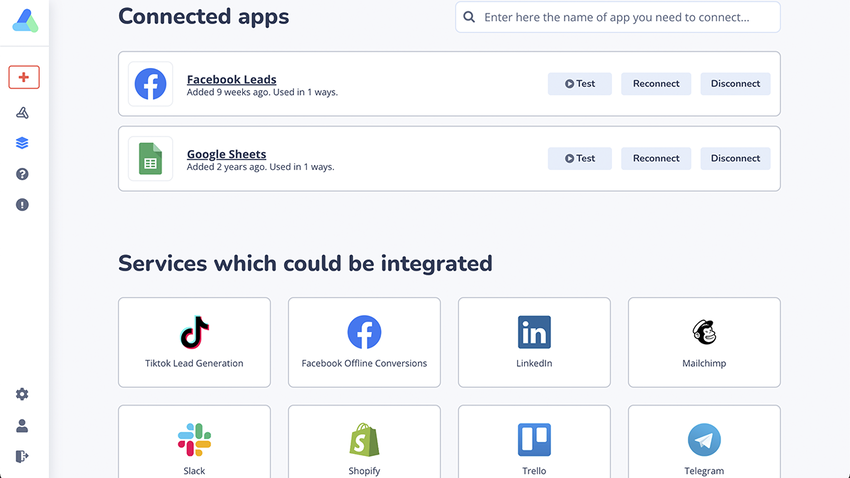Open the Facebook Leads link
Image resolution: width=850 pixels, height=478 pixels.
(x=231, y=80)
